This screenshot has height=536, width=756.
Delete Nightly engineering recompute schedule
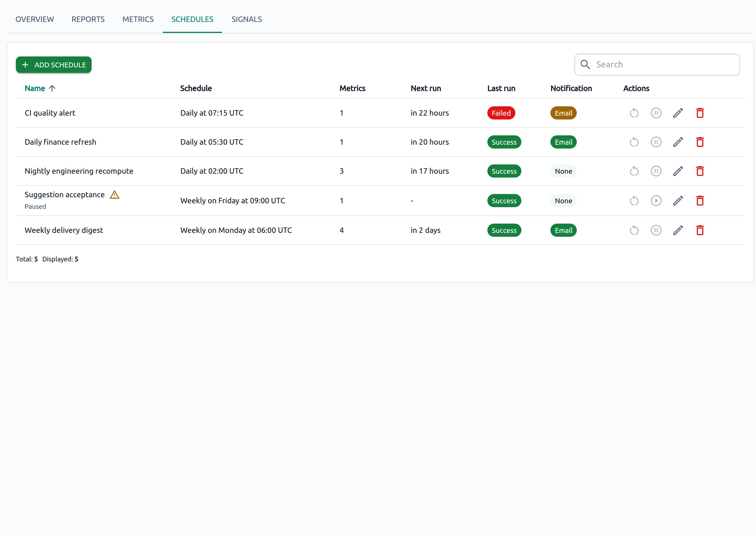700,171
